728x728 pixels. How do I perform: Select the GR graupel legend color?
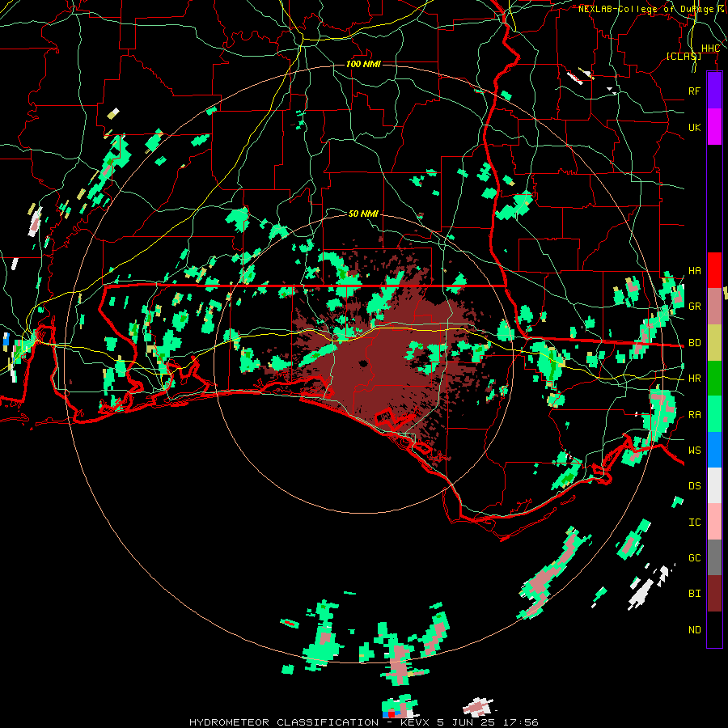714,307
